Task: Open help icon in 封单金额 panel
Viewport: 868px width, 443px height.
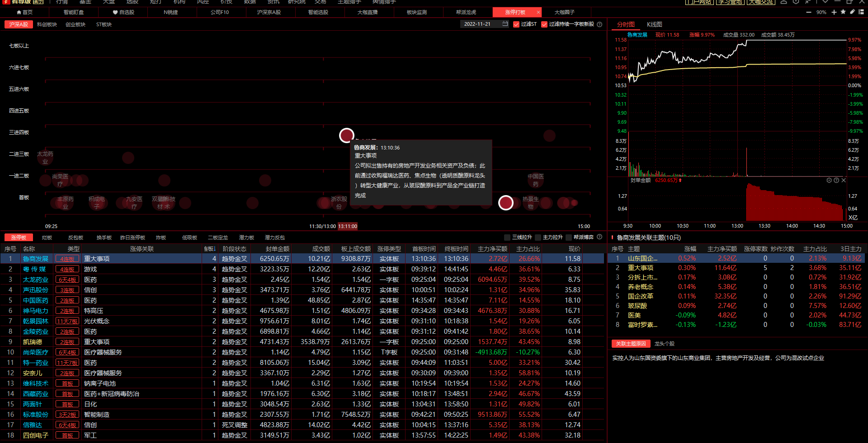Action: pyautogui.click(x=836, y=180)
